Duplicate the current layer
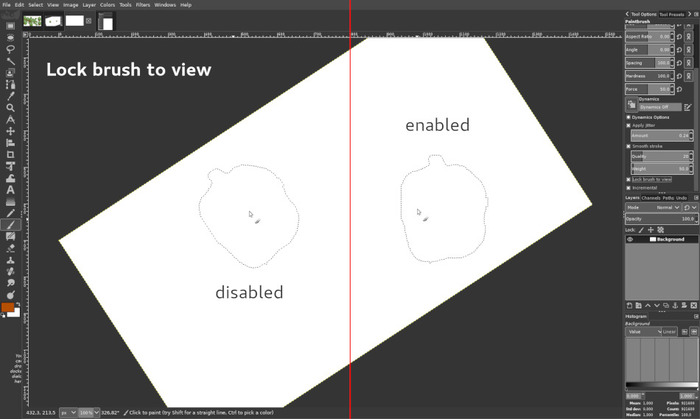The image size is (700, 419). (666, 305)
